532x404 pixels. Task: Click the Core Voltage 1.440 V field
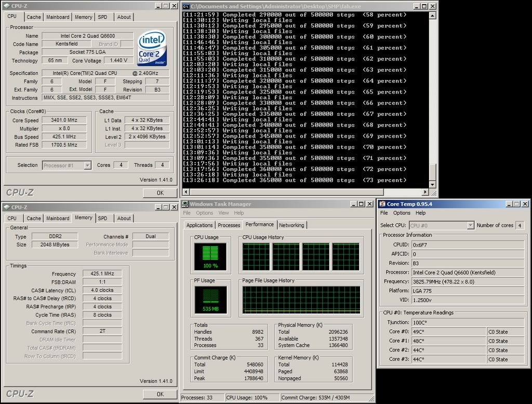point(118,60)
